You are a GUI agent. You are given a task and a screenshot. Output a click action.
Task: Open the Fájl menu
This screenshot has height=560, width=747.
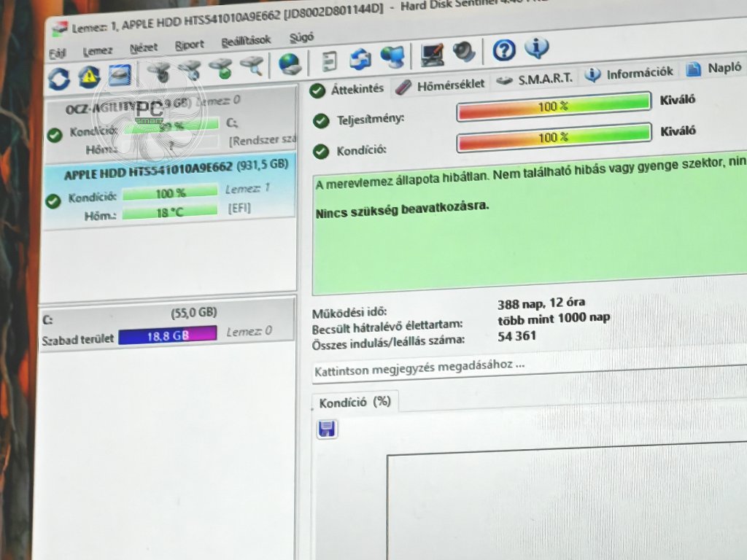(x=58, y=52)
